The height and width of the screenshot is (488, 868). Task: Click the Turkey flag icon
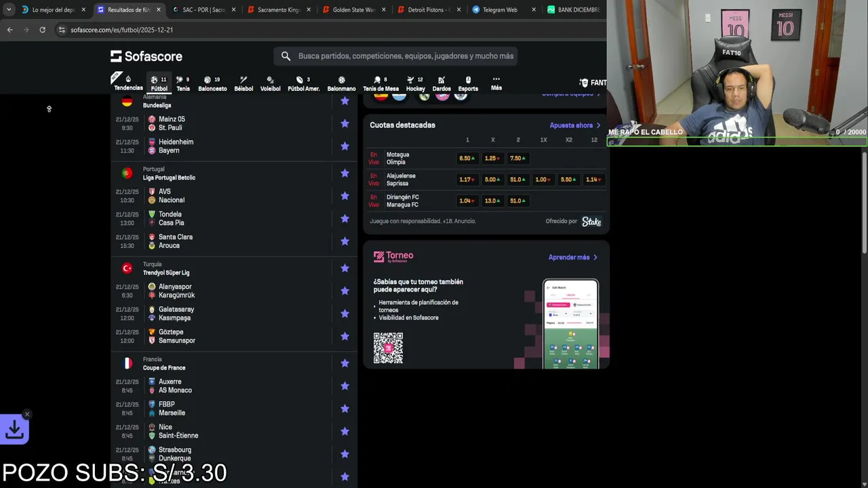coord(127,268)
